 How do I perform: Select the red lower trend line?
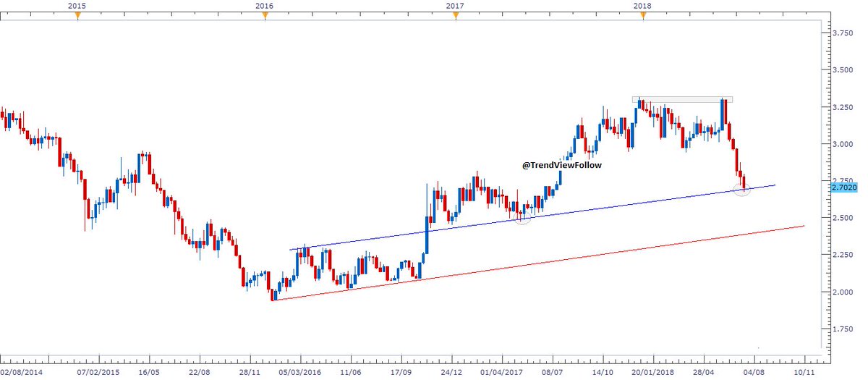(x=537, y=263)
